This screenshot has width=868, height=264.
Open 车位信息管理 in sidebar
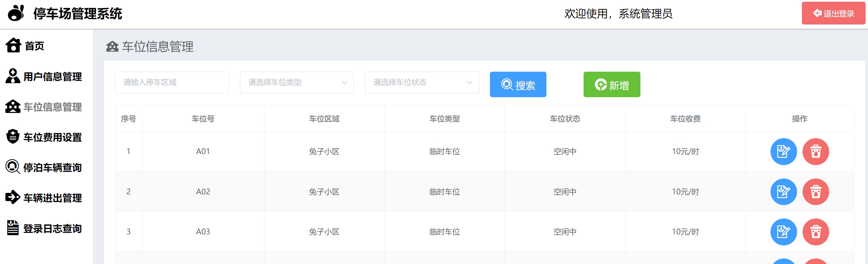[x=53, y=107]
